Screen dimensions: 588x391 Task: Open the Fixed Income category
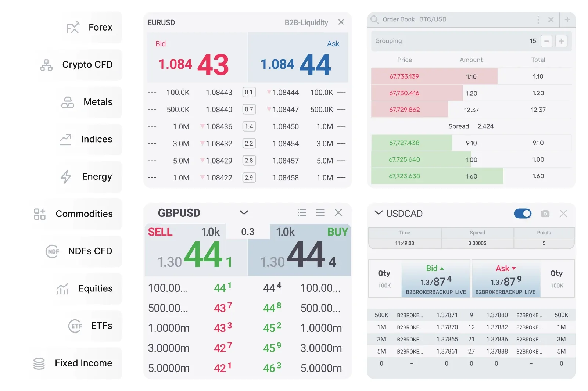pyautogui.click(x=83, y=363)
